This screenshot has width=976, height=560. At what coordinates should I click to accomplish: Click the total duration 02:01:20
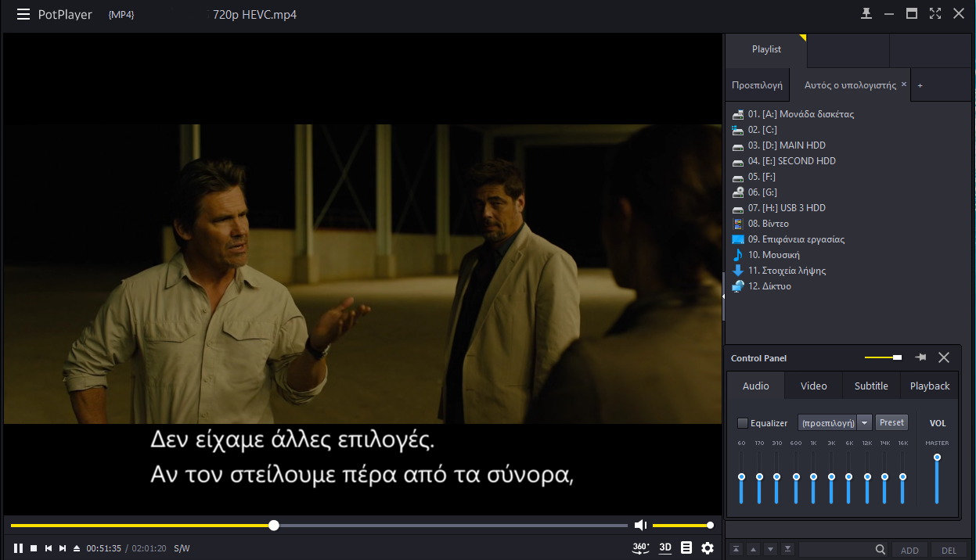point(149,548)
